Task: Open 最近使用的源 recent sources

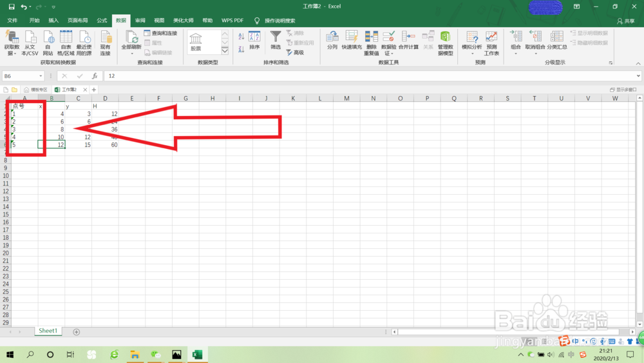Action: point(84,43)
